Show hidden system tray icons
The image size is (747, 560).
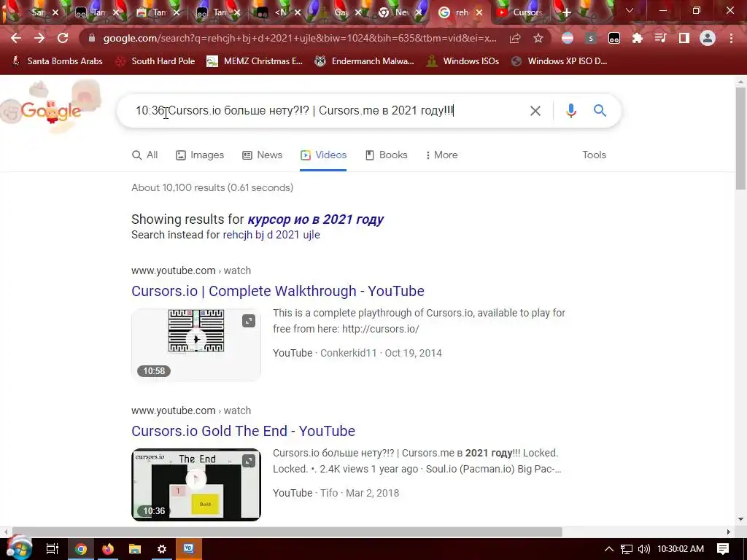point(609,549)
